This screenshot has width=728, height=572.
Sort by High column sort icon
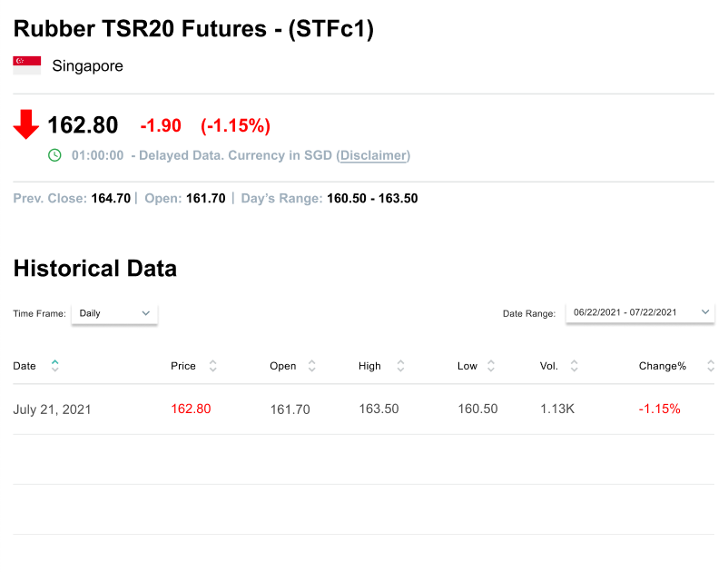(x=400, y=366)
